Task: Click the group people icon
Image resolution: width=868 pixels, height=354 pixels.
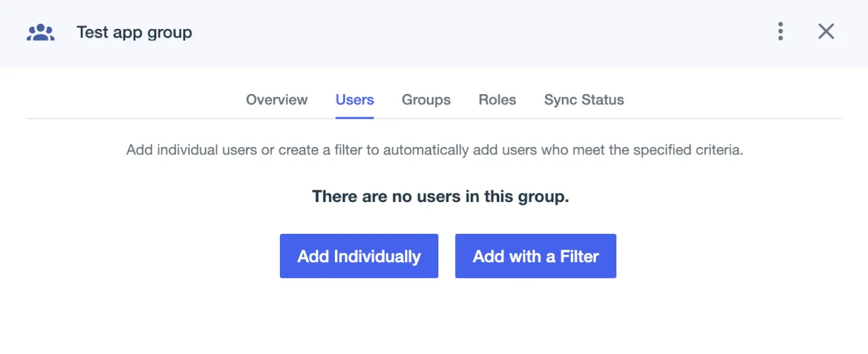Action: (41, 33)
